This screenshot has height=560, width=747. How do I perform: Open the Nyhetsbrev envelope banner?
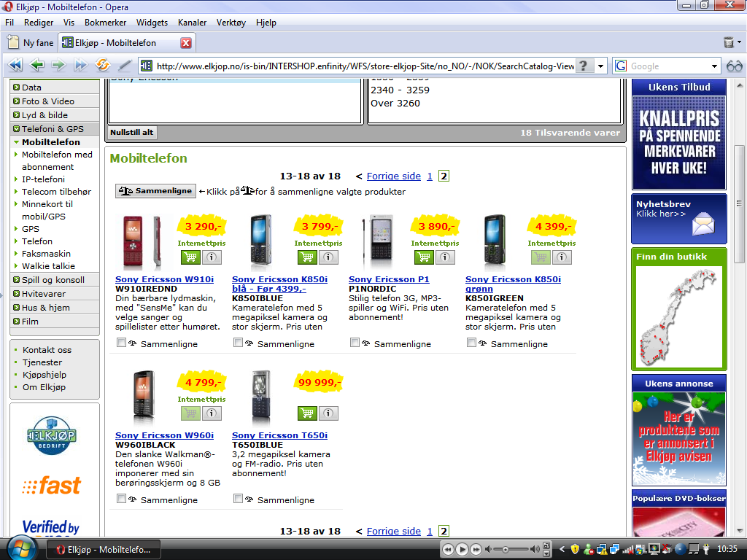click(x=679, y=219)
